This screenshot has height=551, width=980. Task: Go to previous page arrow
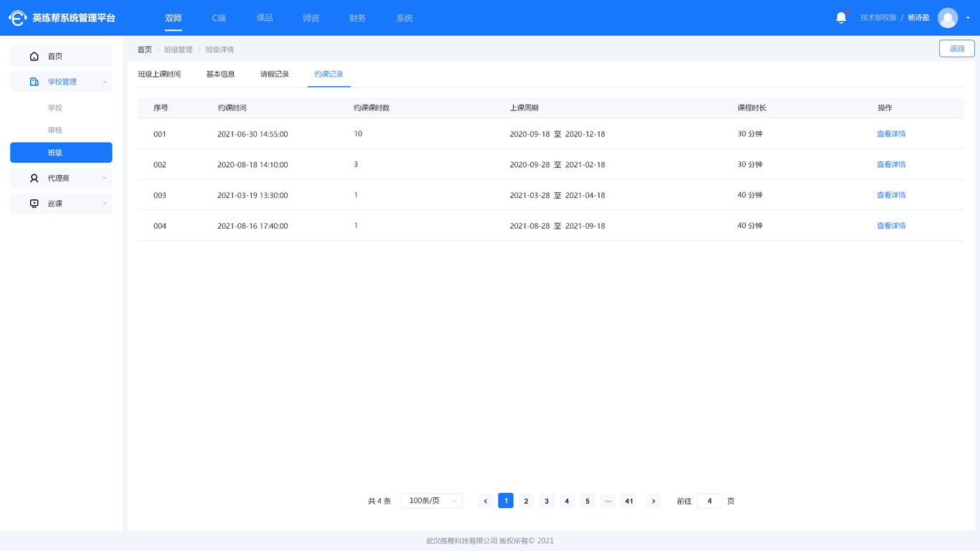tap(486, 501)
